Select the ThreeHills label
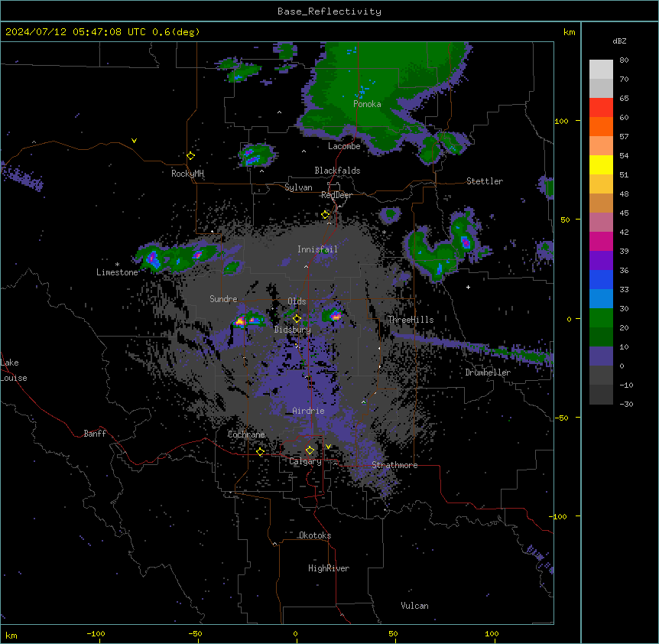This screenshot has width=659, height=644. 411,320
